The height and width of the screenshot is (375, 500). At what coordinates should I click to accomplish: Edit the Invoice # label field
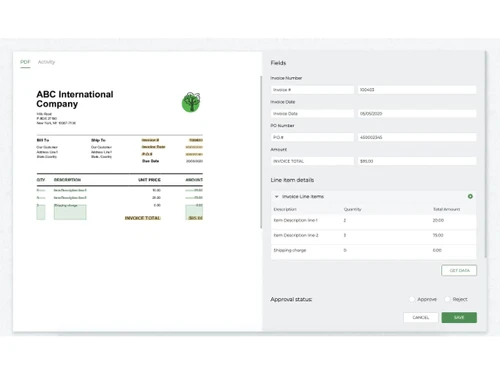[x=312, y=90]
